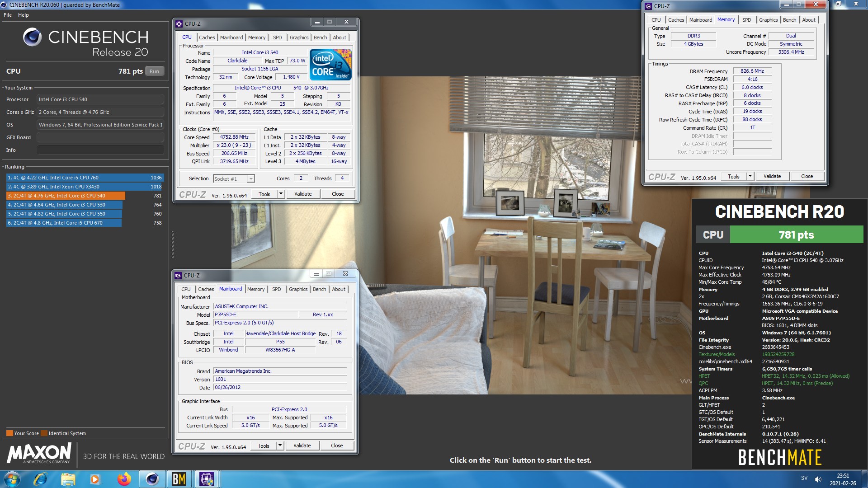Image resolution: width=868 pixels, height=488 pixels.
Task: Click the green 781 pts score bar
Action: [796, 235]
